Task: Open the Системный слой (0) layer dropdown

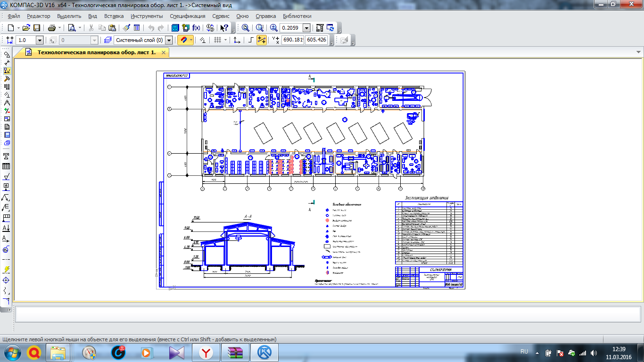Action: (x=169, y=40)
